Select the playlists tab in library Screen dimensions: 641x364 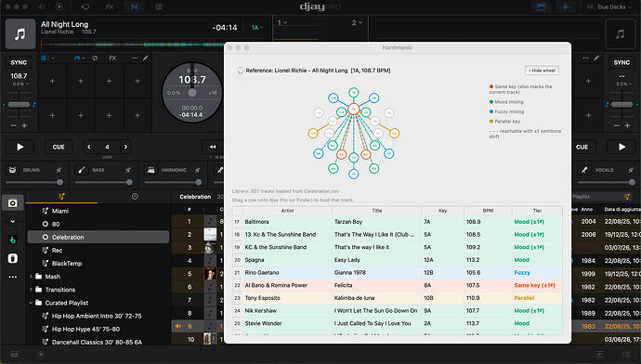click(x=61, y=197)
